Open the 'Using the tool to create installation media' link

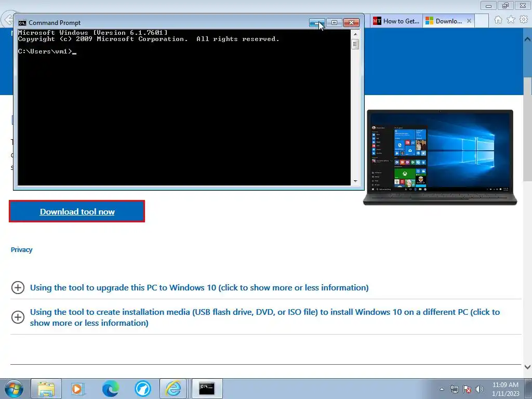265,317
